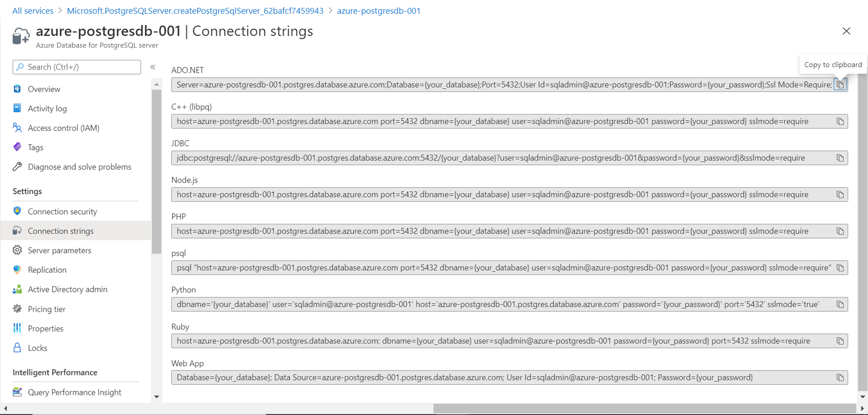Open Connection security settings
Screen dimensions: 868x415
[x=62, y=212]
